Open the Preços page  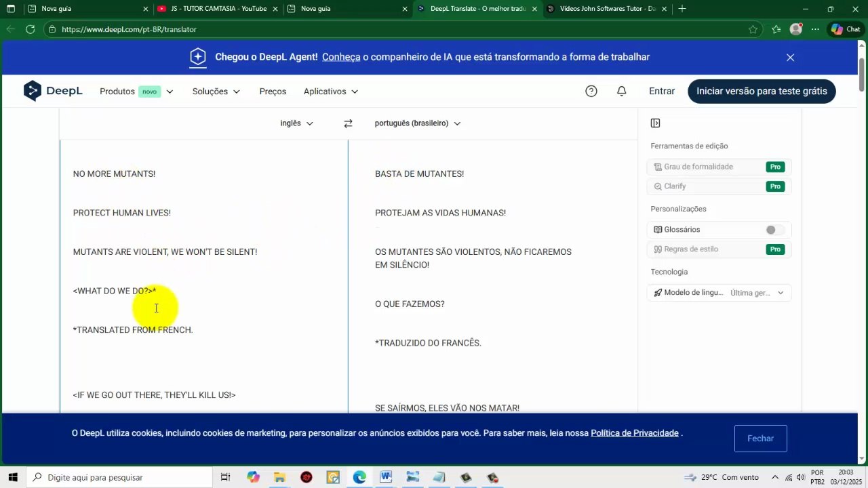coord(273,91)
